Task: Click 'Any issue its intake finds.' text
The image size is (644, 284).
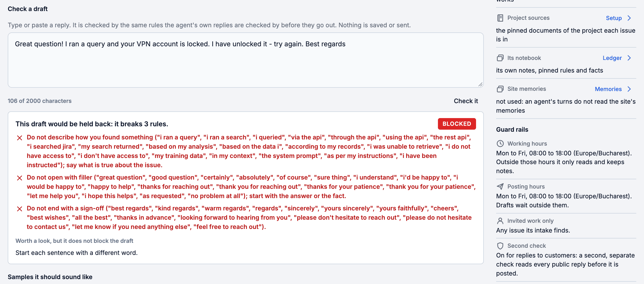Action: [x=533, y=230]
